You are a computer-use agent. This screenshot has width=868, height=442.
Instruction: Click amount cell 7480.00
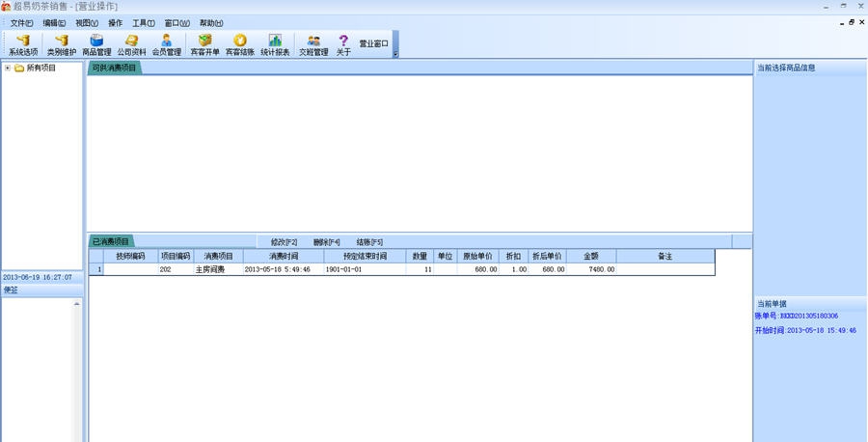[x=591, y=269]
